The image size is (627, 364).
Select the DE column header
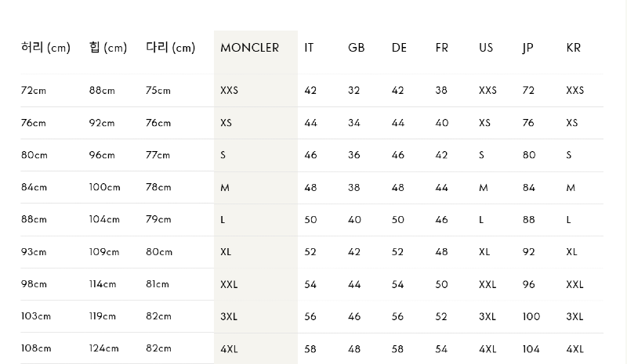tap(399, 48)
